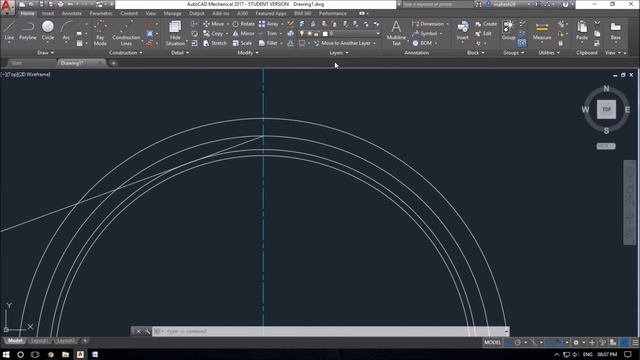640x360 pixels.
Task: Click the Measure tool
Action: coord(542,31)
